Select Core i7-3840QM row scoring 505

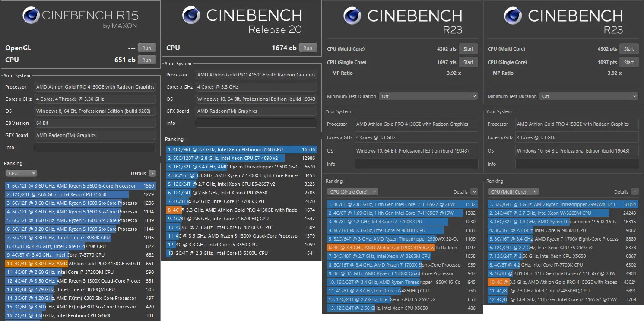(81, 289)
